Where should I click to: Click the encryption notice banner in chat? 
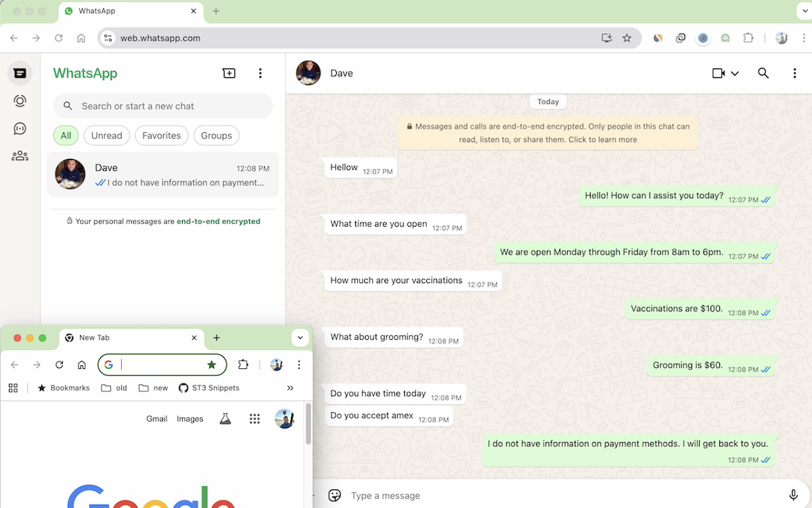548,133
